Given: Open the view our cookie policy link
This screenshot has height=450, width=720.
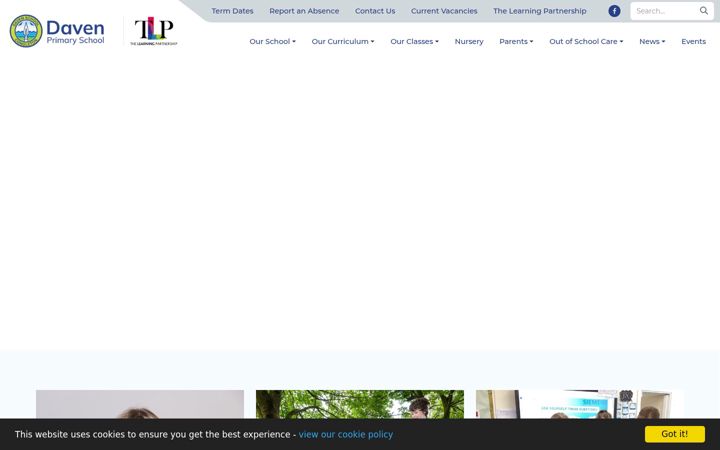Looking at the screenshot, I should (346, 434).
